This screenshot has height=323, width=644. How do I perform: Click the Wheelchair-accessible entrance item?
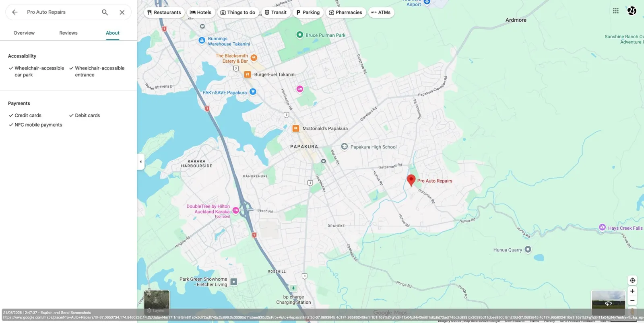pos(97,72)
